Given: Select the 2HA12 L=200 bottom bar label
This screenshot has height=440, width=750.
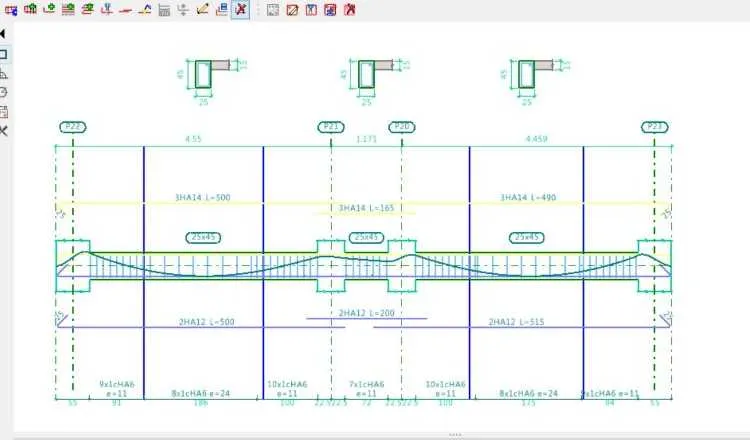Looking at the screenshot, I should pyautogui.click(x=366, y=313).
